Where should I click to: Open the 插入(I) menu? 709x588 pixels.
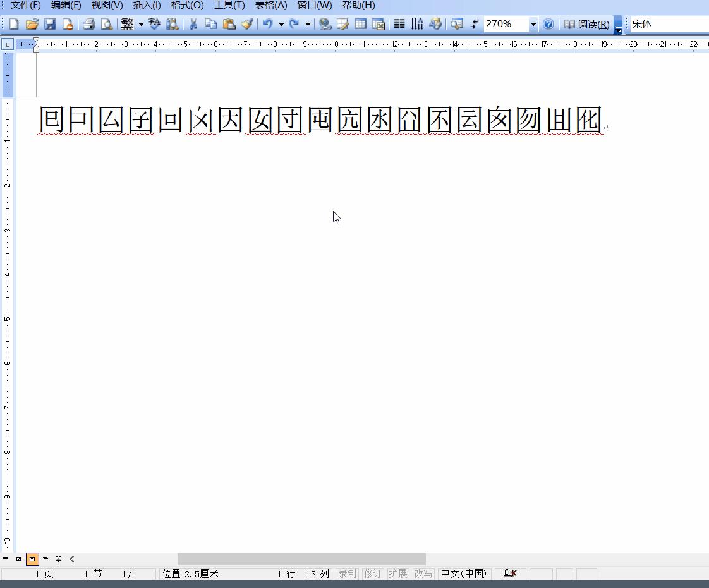(x=147, y=6)
